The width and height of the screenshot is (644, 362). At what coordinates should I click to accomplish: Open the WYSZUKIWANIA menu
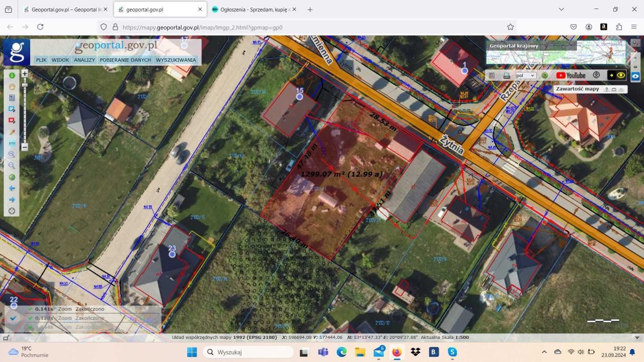176,60
